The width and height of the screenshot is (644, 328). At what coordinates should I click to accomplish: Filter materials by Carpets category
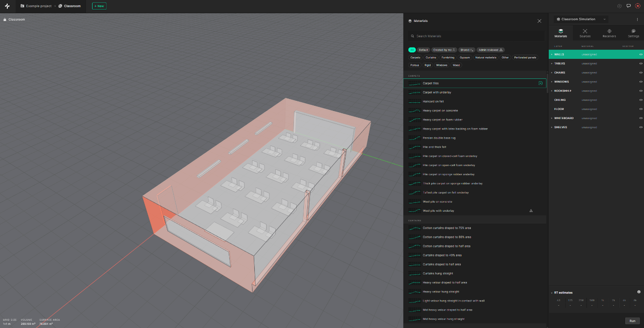pyautogui.click(x=415, y=57)
